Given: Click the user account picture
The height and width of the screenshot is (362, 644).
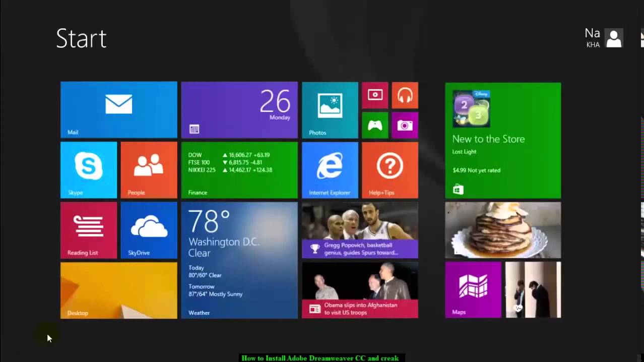Looking at the screenshot, I should 614,38.
